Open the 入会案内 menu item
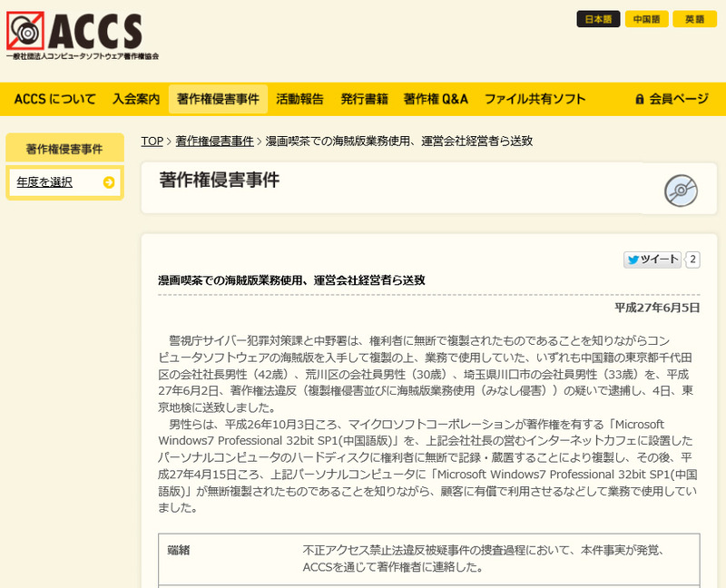This screenshot has height=588, width=726. 136,99
